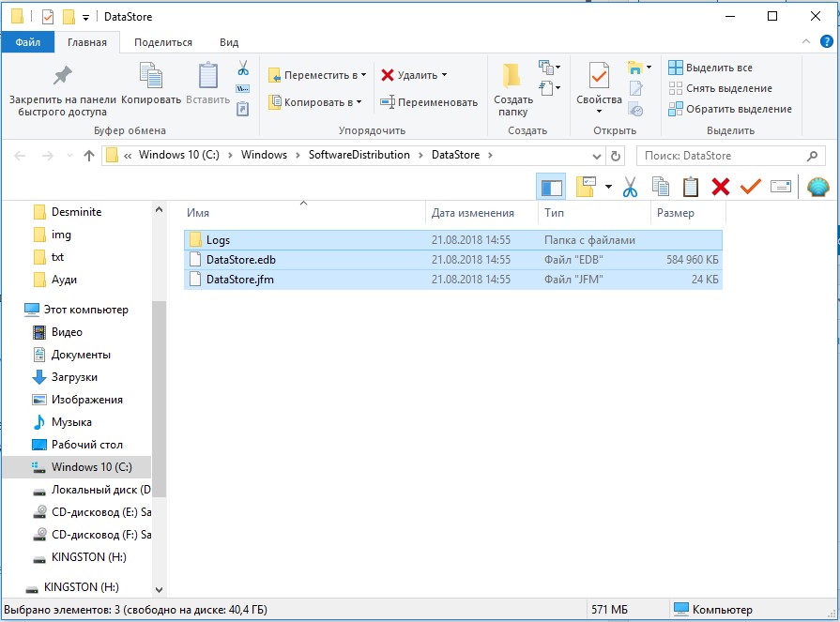Click the orange checkmark Properties icon
This screenshot has width=840, height=622.
(751, 187)
